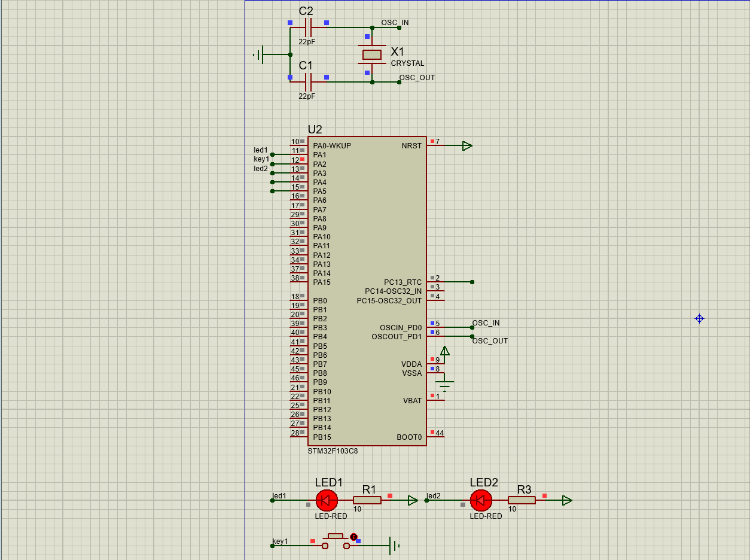Click the led2 net label beside pin 13
The image size is (750, 560).
point(261,169)
